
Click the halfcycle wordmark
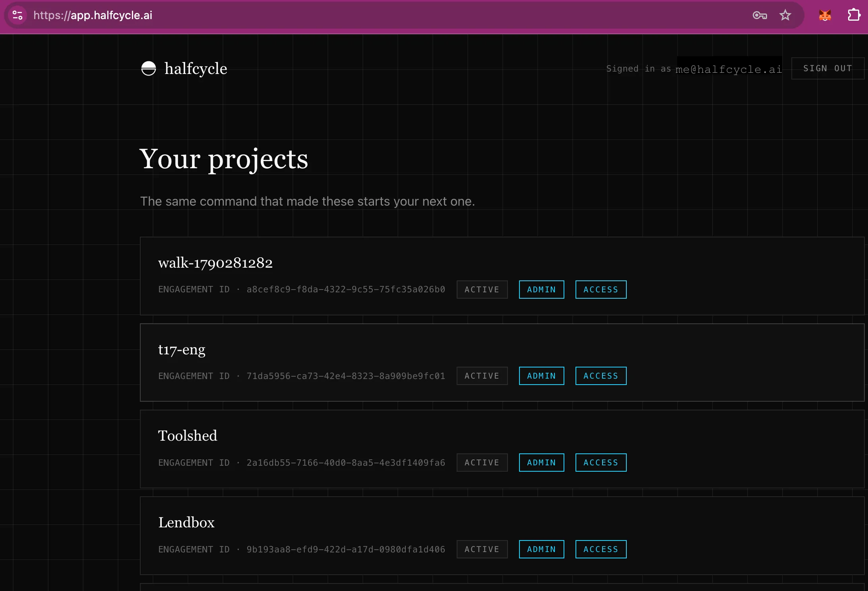coord(196,68)
